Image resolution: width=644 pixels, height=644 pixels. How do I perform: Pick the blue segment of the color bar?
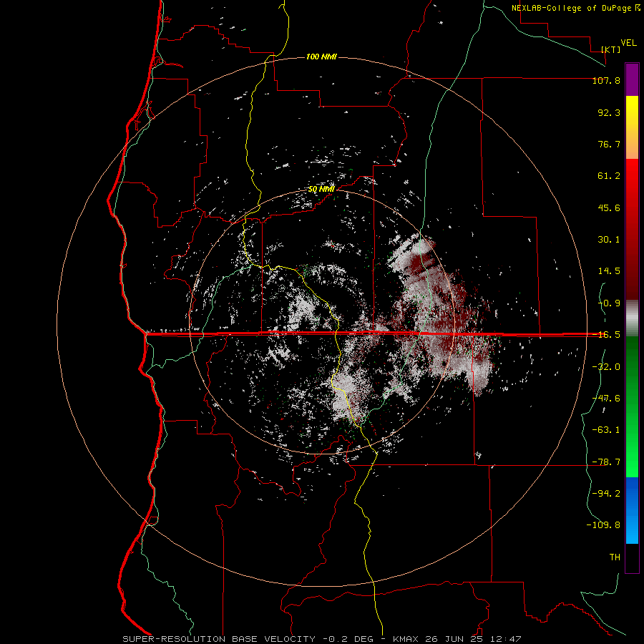[632, 510]
